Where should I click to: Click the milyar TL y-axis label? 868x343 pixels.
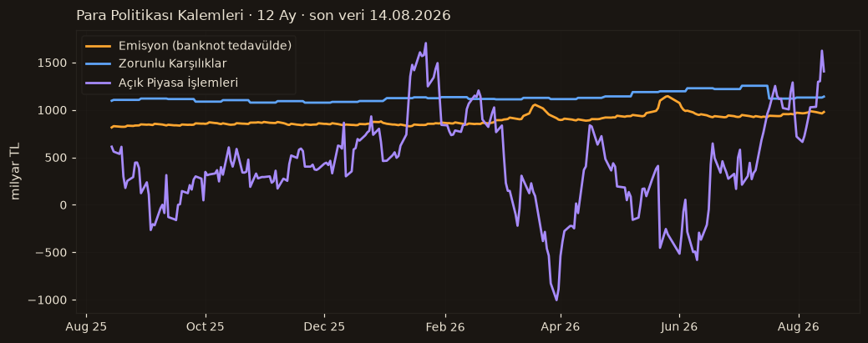tap(16, 172)
